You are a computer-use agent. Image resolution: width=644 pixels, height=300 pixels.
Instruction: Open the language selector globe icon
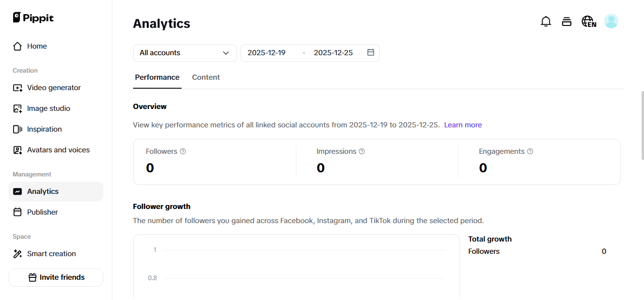[x=588, y=21]
